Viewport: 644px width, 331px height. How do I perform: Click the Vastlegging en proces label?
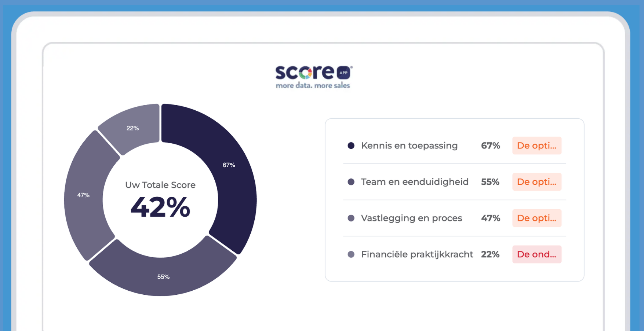(411, 218)
